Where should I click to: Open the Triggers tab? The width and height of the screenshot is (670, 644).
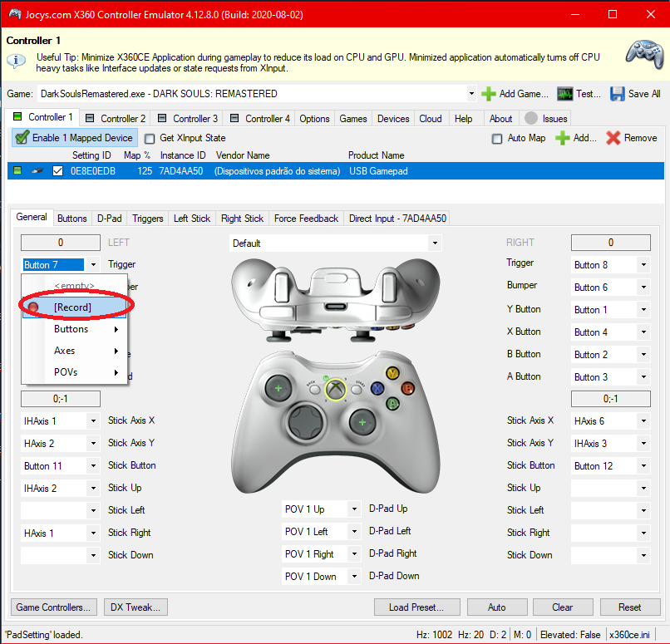coord(147,219)
